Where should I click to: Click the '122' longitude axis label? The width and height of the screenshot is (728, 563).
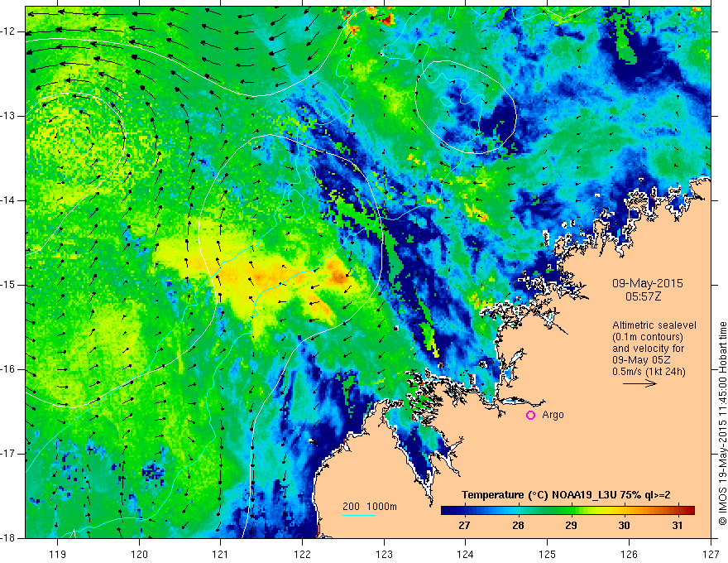click(x=302, y=554)
